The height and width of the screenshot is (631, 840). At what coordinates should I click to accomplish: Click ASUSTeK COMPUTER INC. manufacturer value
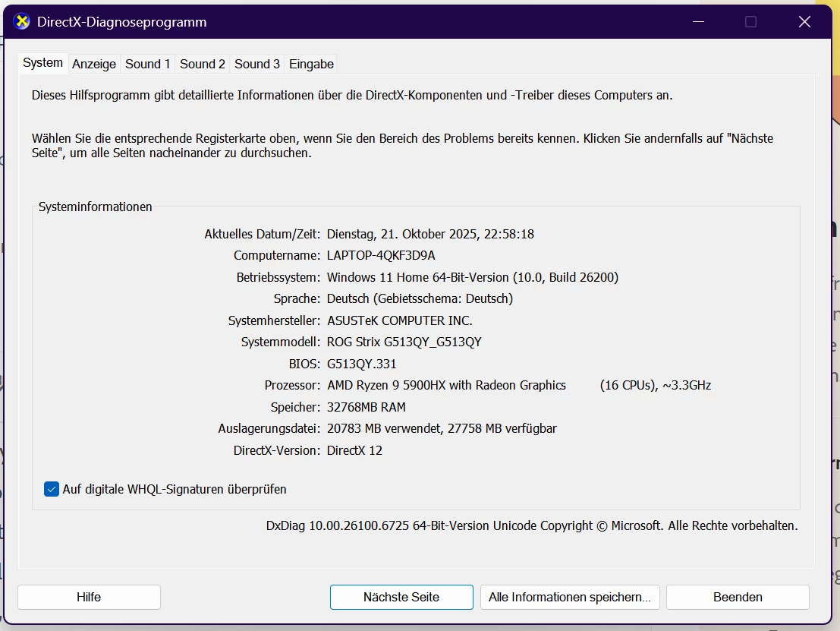[x=400, y=320]
